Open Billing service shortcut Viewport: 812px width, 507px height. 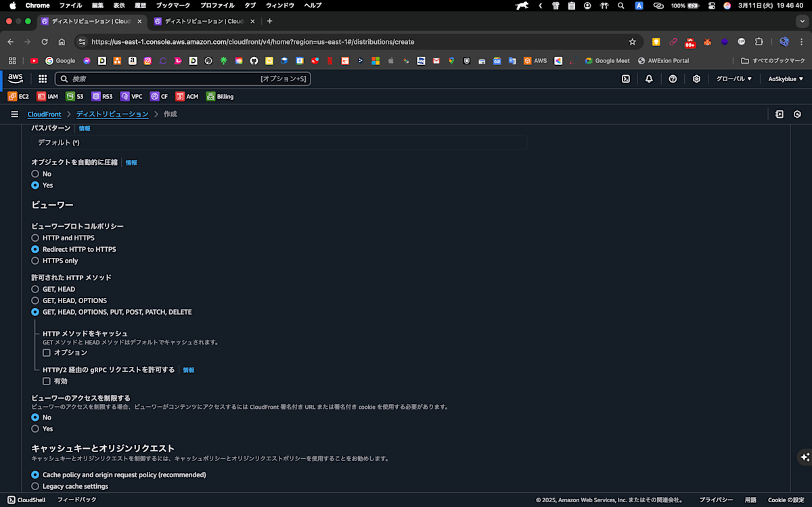(220, 96)
